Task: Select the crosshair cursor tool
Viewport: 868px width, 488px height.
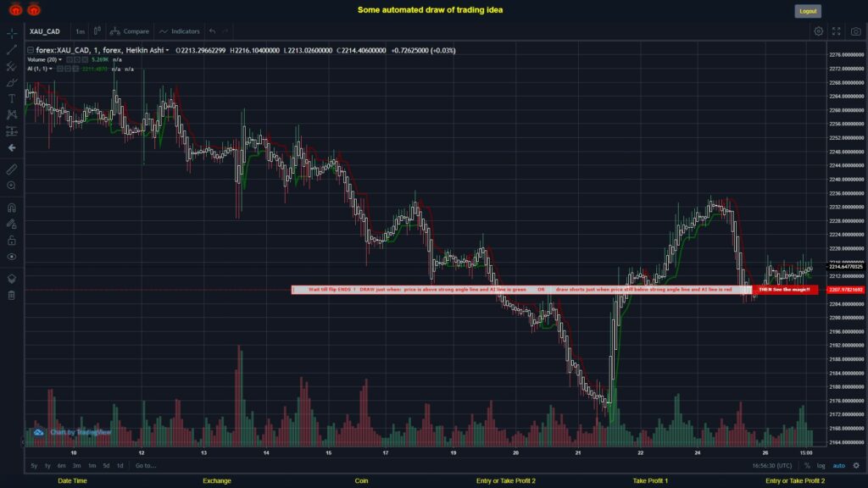Action: point(12,33)
